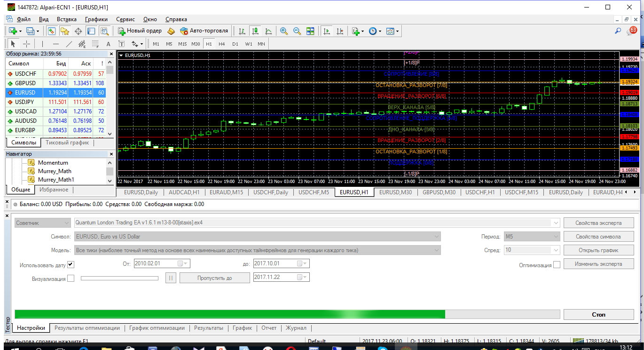Open the 'Графики' menu
This screenshot has height=350, width=644.
pos(96,19)
